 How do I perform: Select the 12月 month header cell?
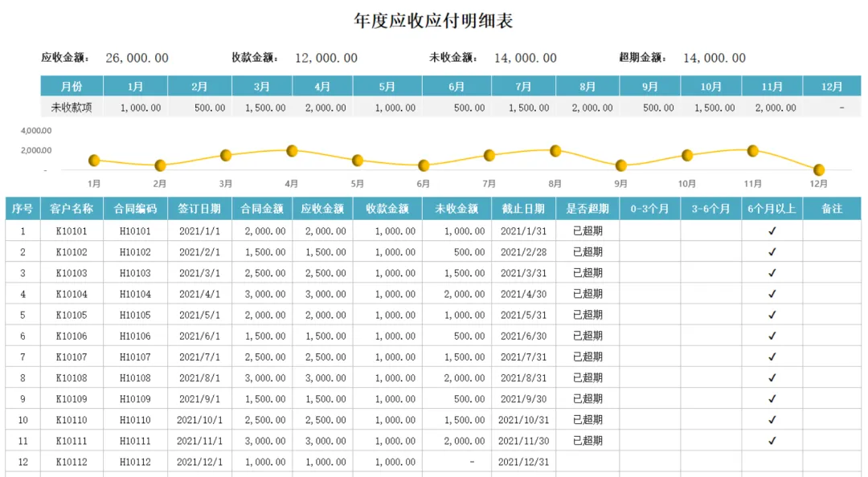click(832, 87)
